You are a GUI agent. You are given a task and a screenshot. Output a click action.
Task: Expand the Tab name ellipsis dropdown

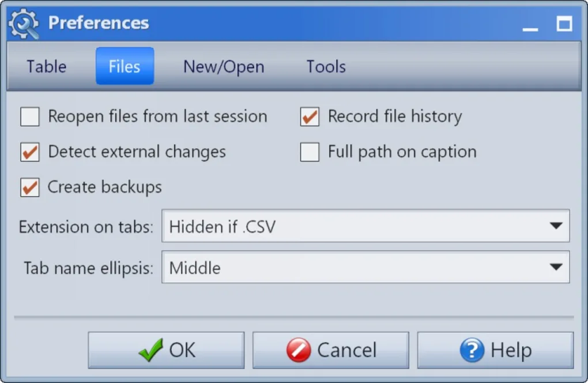[365, 267]
